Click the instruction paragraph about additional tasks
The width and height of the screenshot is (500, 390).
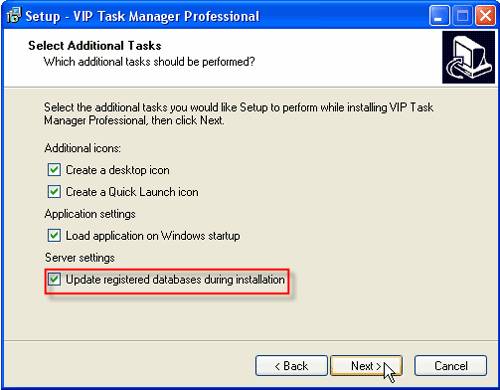[239, 113]
